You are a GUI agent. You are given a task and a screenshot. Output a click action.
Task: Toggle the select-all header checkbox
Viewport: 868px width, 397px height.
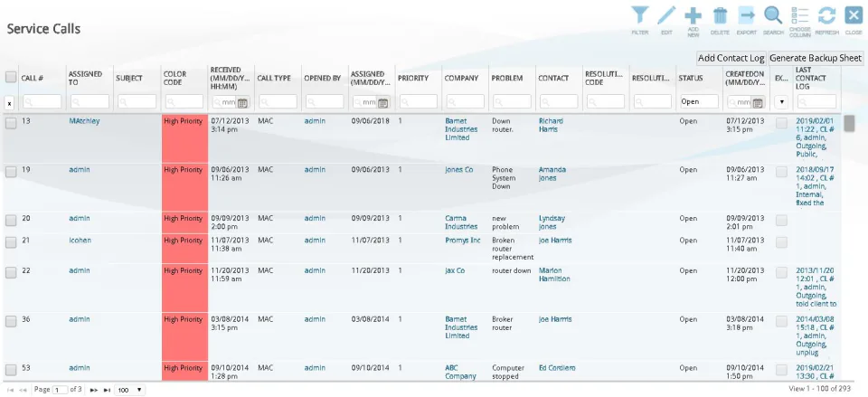(11, 78)
